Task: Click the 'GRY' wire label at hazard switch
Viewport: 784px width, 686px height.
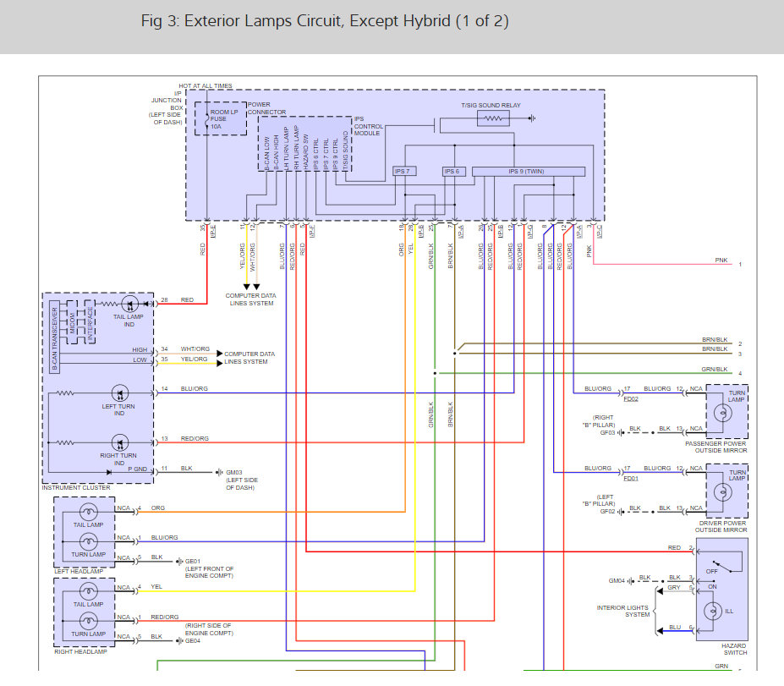Action: click(674, 588)
